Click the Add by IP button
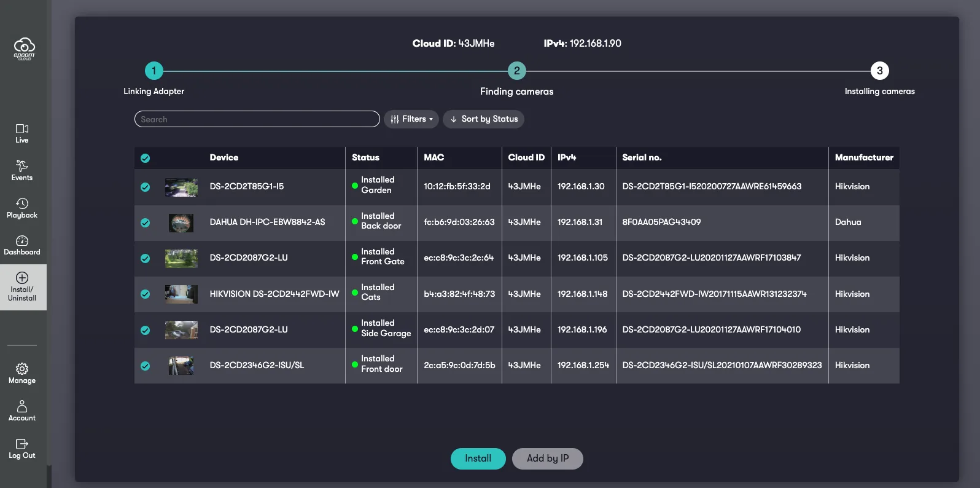This screenshot has width=980, height=488. [x=547, y=458]
